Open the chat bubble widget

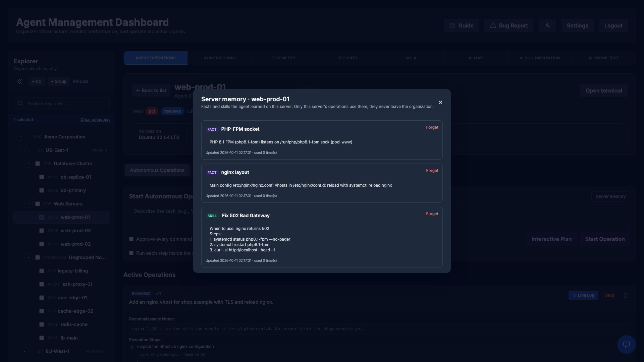626,344
